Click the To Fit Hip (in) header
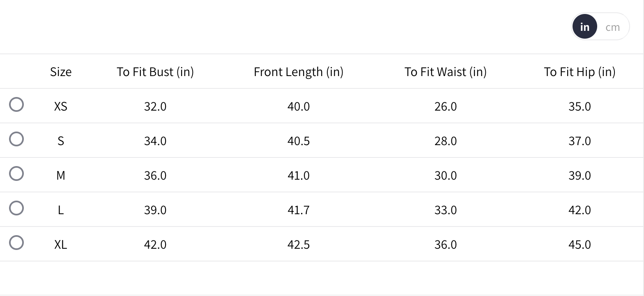 coord(580,72)
